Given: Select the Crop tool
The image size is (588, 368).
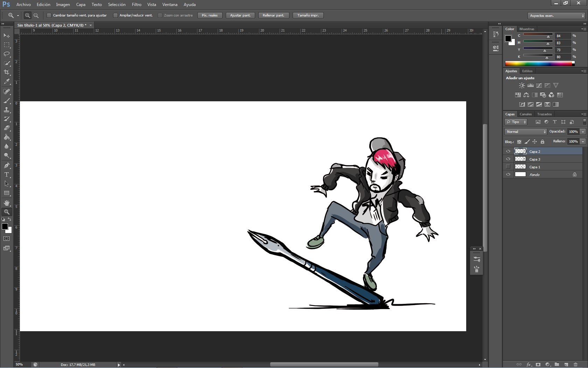Looking at the screenshot, I should (x=7, y=72).
